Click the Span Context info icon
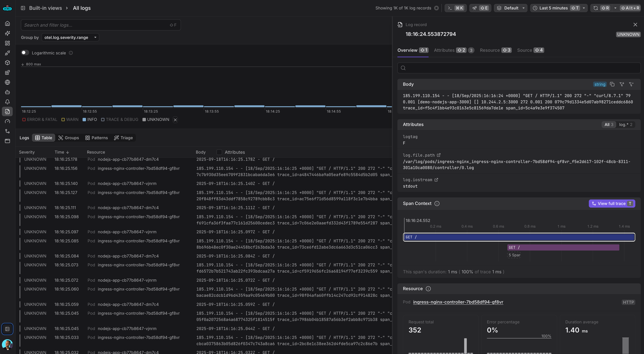Image resolution: width=644 pixels, height=354 pixels. coord(437,203)
